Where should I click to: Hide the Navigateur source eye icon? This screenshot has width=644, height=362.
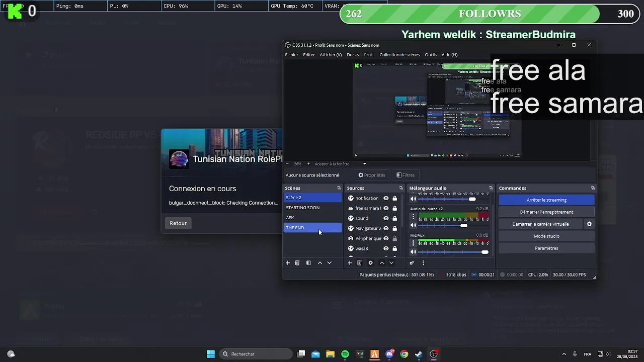pos(386,228)
